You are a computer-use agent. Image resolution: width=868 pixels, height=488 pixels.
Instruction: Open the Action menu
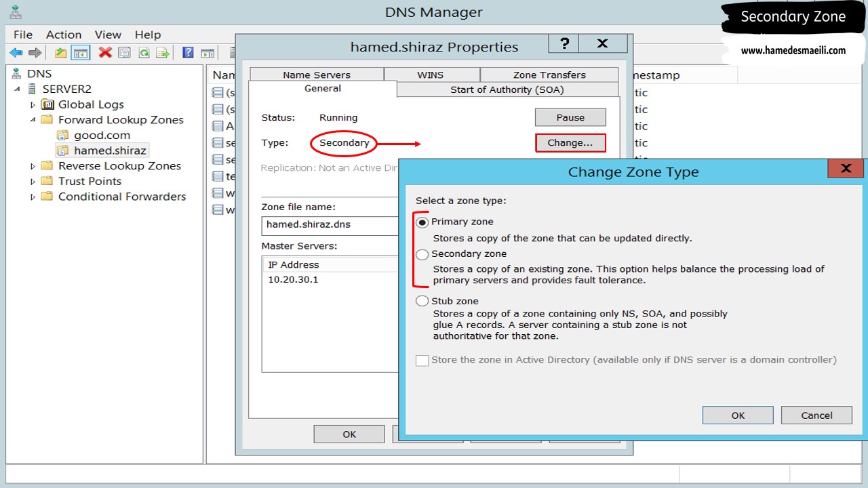pyautogui.click(x=64, y=35)
